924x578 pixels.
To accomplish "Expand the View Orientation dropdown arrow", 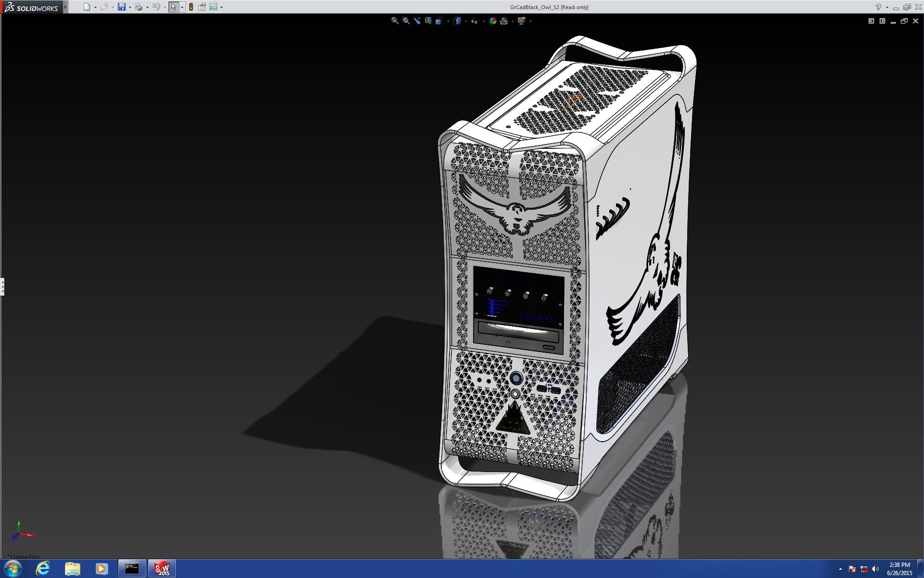I will pos(449,21).
